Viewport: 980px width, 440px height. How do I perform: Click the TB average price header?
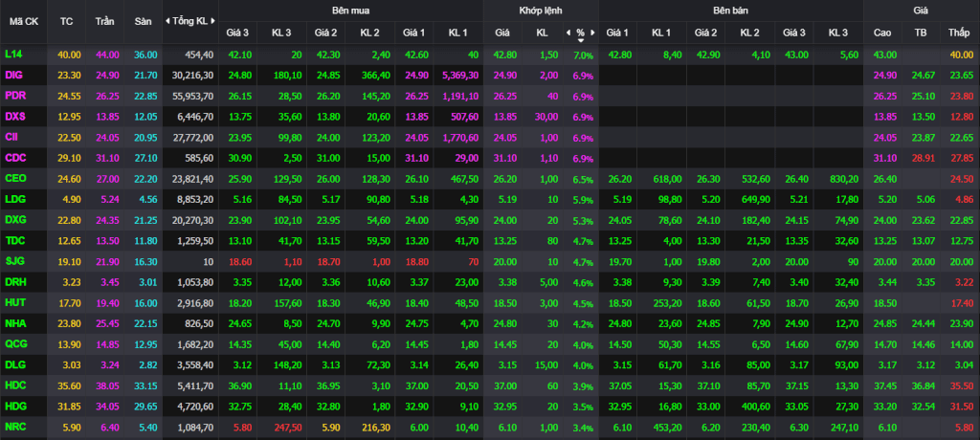[920, 33]
